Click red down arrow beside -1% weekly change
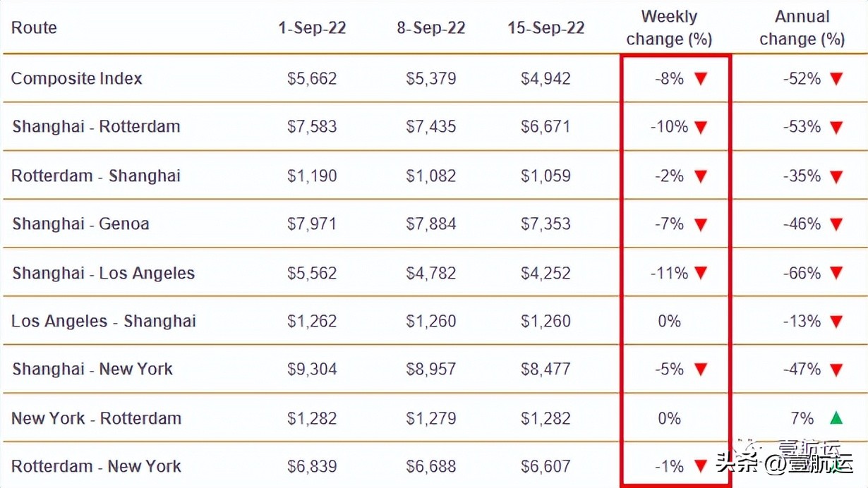 (700, 466)
